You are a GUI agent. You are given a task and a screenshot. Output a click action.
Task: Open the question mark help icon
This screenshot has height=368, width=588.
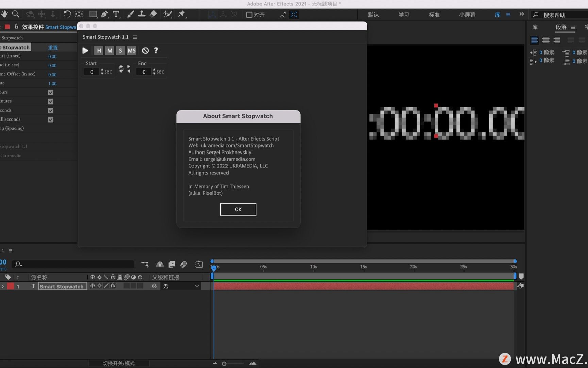[x=156, y=50]
